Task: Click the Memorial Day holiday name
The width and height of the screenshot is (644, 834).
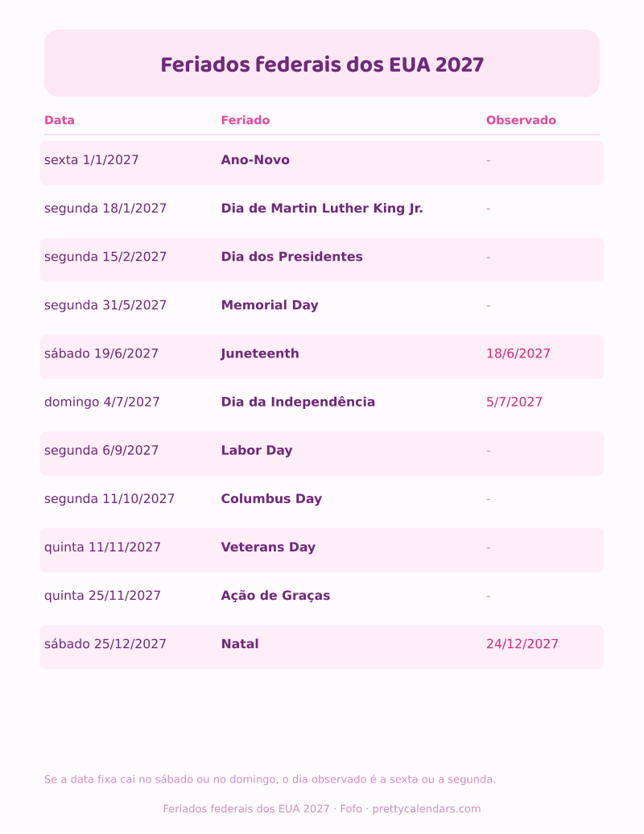Action: click(x=270, y=305)
